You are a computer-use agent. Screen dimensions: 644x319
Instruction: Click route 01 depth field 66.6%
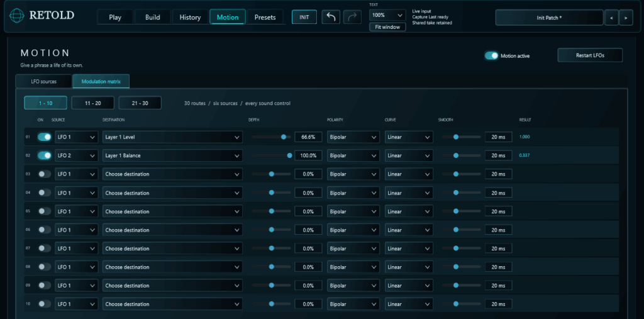308,137
